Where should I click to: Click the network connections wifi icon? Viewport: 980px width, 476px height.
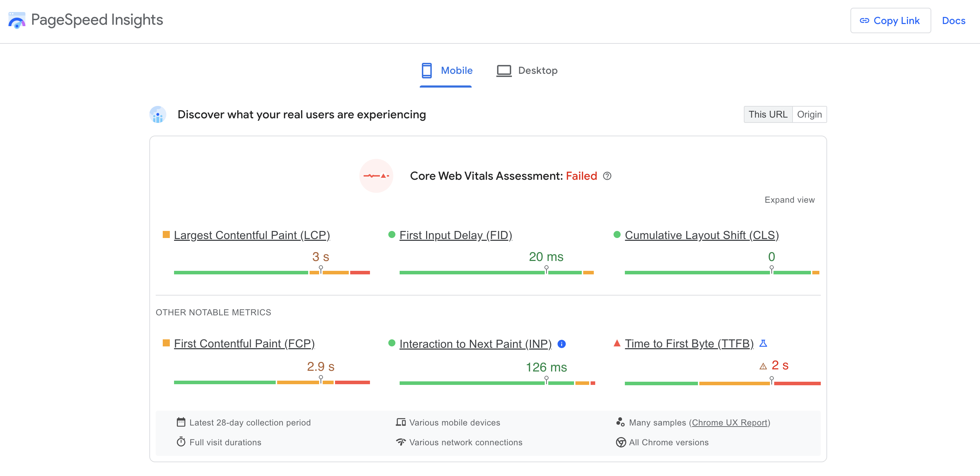401,442
